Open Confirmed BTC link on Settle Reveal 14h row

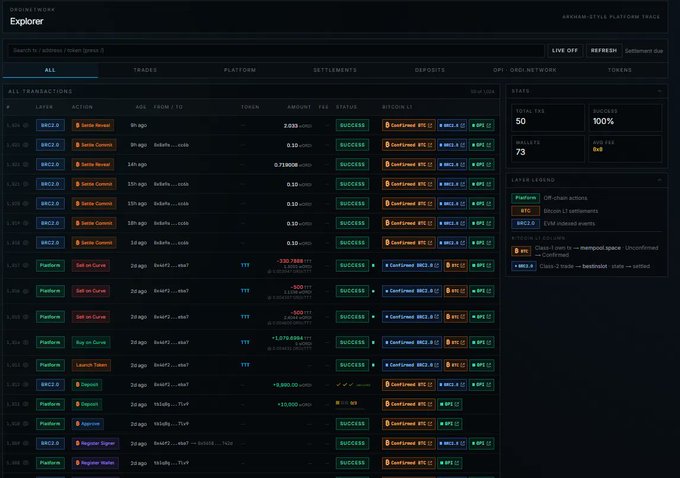click(409, 164)
